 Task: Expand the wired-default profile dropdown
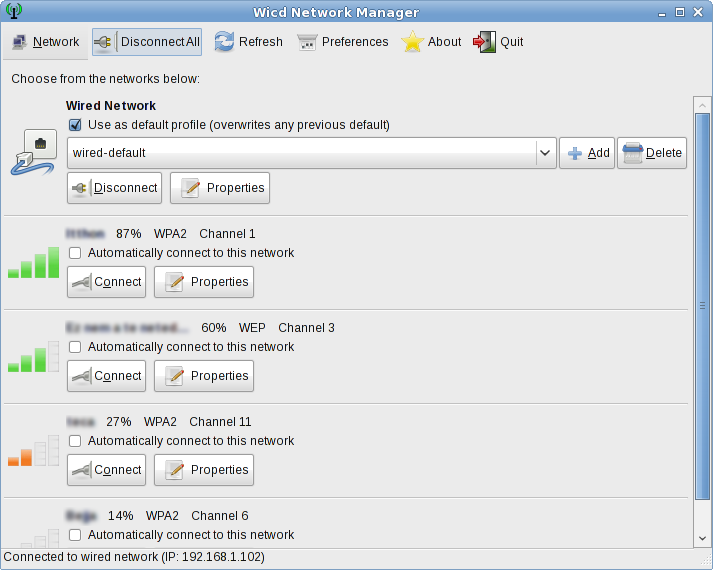(x=545, y=153)
